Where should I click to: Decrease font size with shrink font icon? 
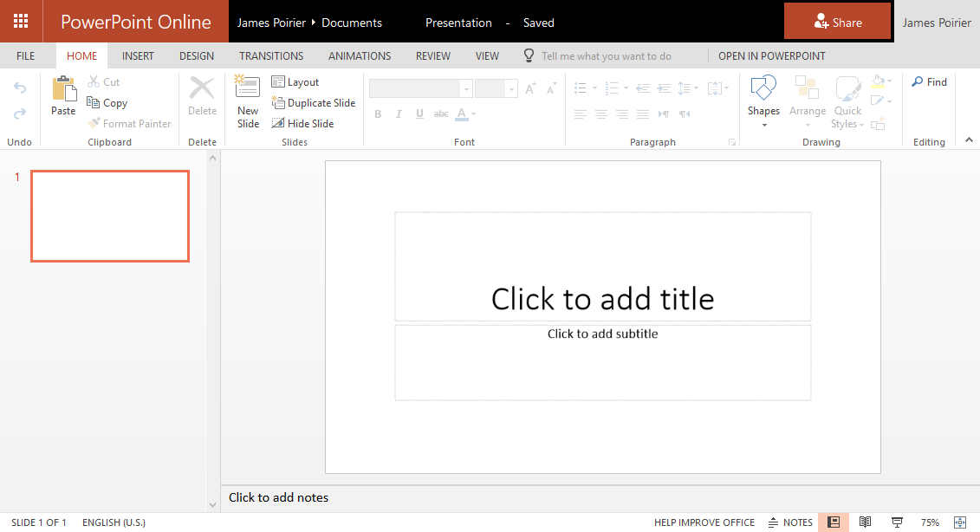coord(550,88)
